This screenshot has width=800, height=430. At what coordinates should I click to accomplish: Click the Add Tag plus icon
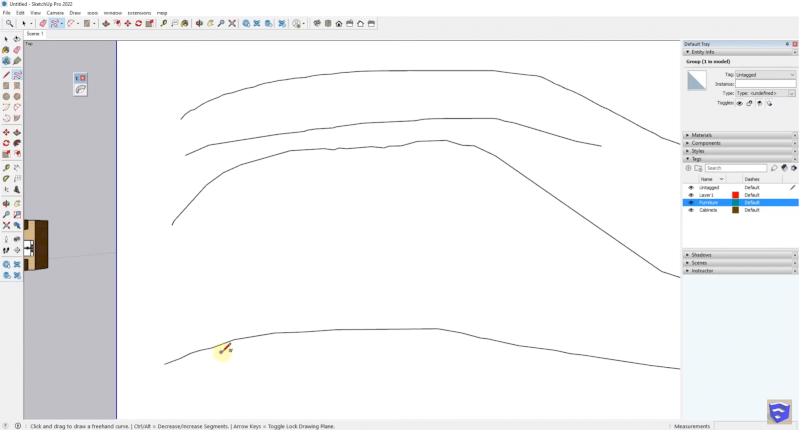(688, 168)
